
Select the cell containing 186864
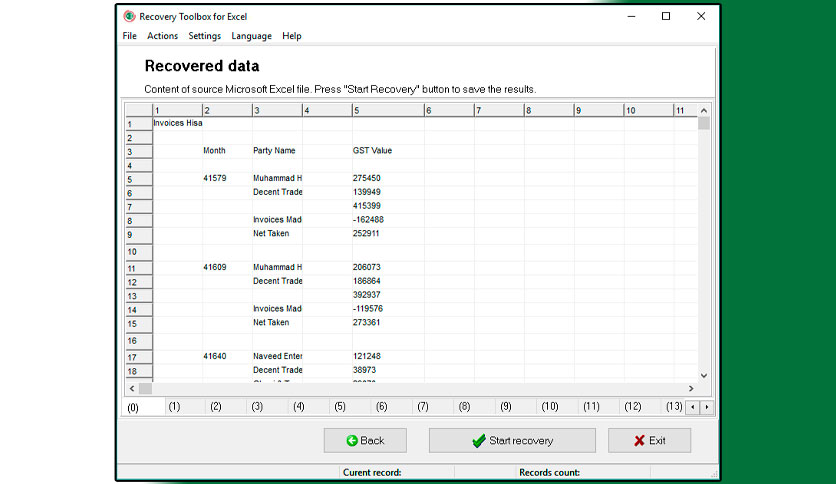[x=388, y=281]
